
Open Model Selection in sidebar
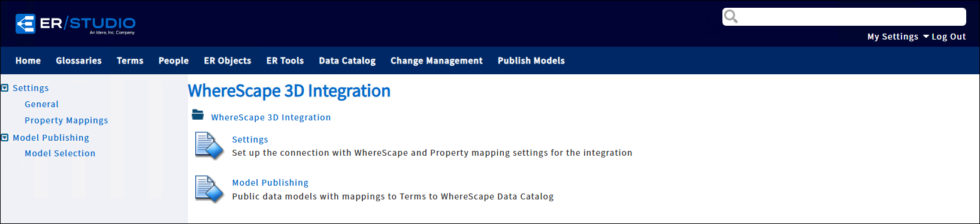tap(60, 153)
